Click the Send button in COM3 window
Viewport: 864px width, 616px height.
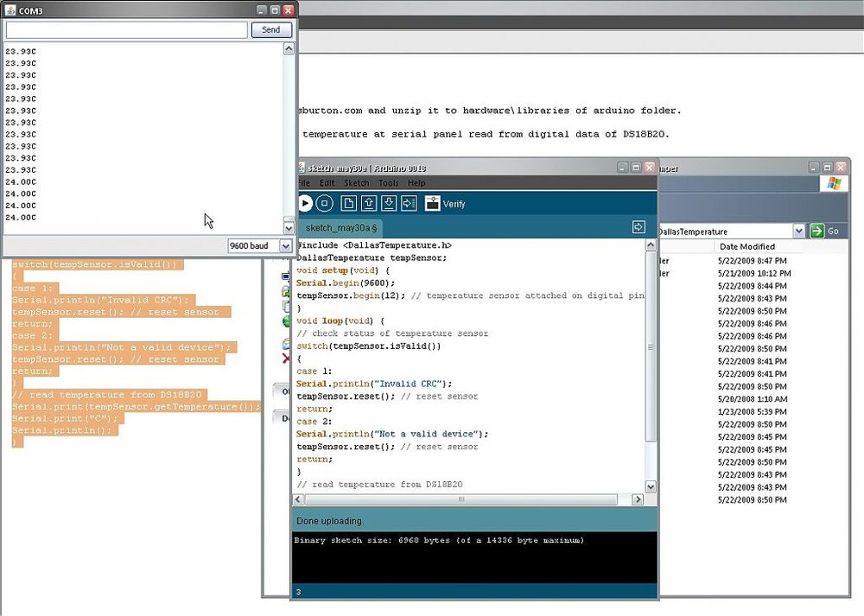270,29
